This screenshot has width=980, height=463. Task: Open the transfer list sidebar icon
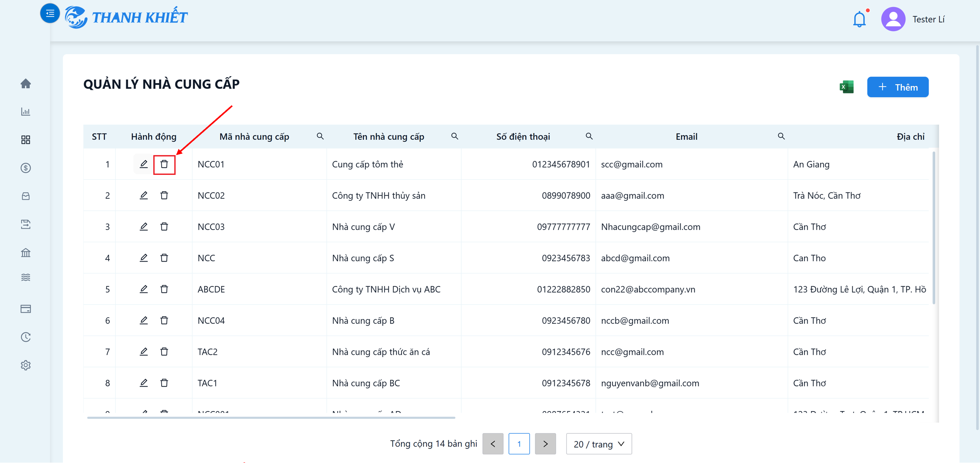pyautogui.click(x=26, y=224)
